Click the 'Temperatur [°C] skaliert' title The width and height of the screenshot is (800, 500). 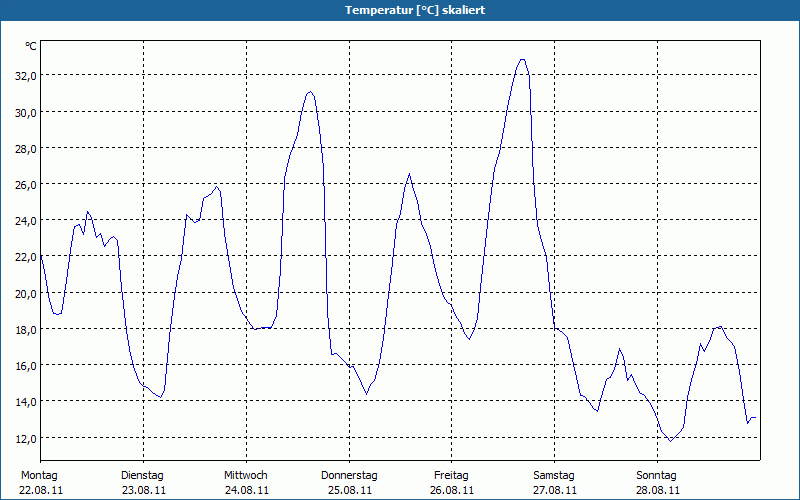[415, 10]
